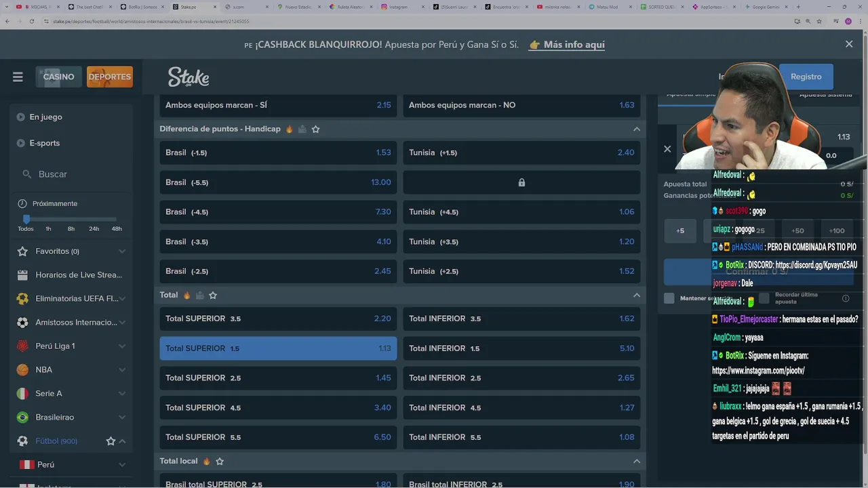Image resolution: width=868 pixels, height=488 pixels.
Task: Close the cashback banner
Action: [849, 44]
